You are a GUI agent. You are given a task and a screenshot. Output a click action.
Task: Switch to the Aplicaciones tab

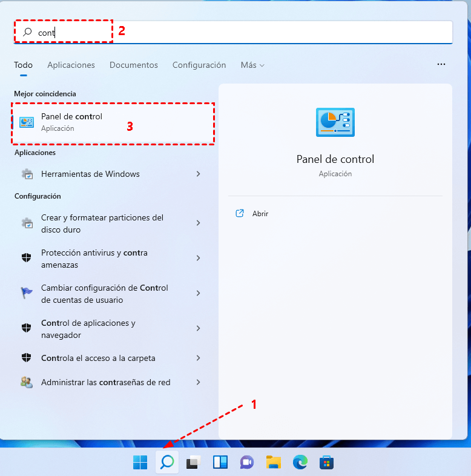(71, 65)
